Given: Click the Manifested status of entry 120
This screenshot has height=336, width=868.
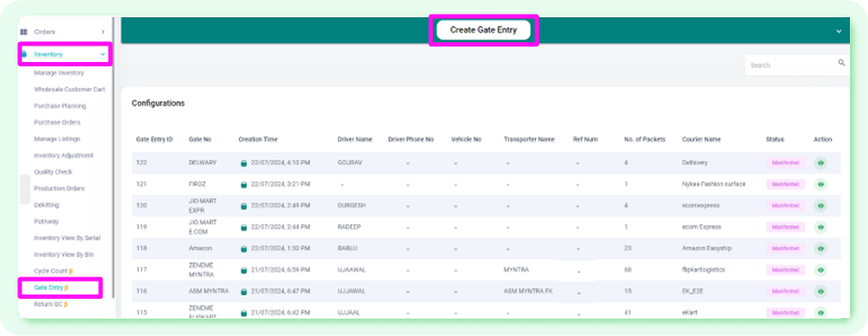Looking at the screenshot, I should pos(785,205).
